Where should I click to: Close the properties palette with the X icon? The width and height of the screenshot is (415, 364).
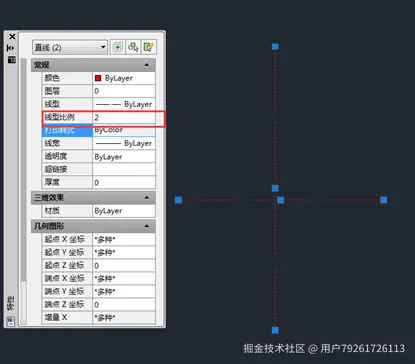(x=12, y=36)
